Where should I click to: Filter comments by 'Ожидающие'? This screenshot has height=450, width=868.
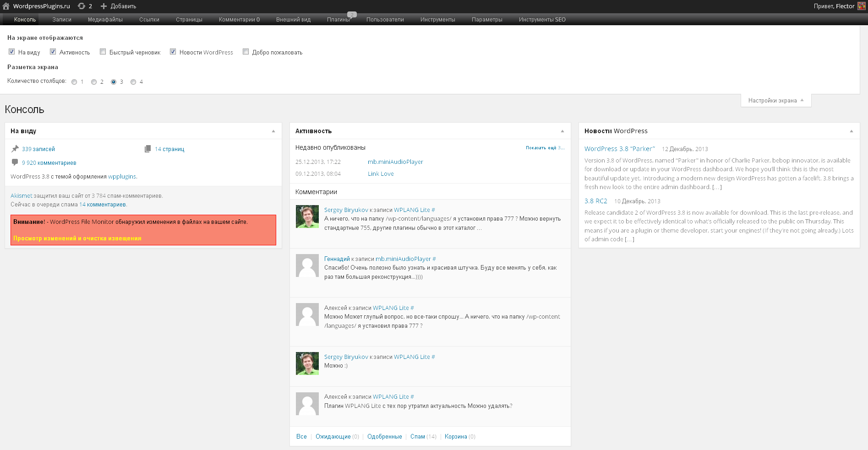(x=333, y=437)
